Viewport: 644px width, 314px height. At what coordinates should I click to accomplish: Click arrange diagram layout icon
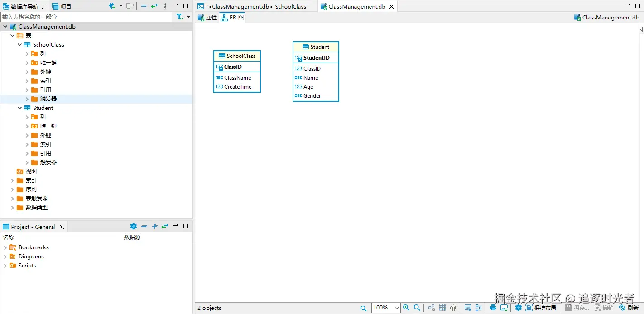click(431, 308)
